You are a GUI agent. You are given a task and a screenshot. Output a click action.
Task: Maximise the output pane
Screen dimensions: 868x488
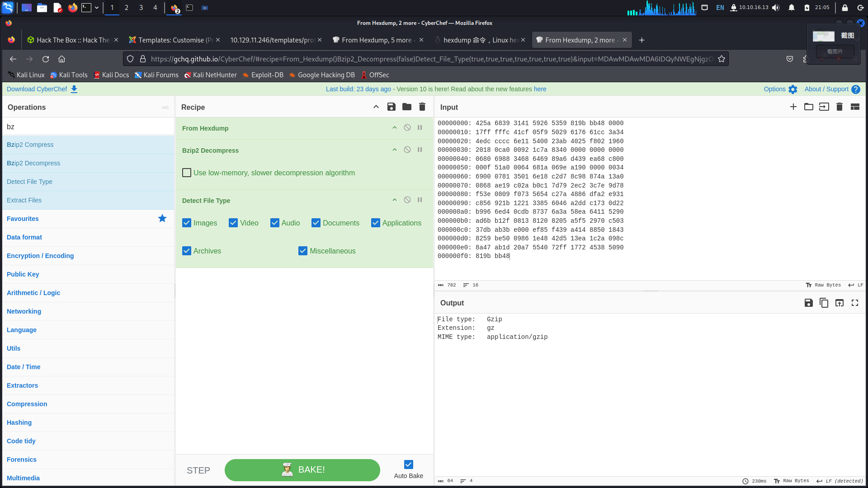[855, 303]
